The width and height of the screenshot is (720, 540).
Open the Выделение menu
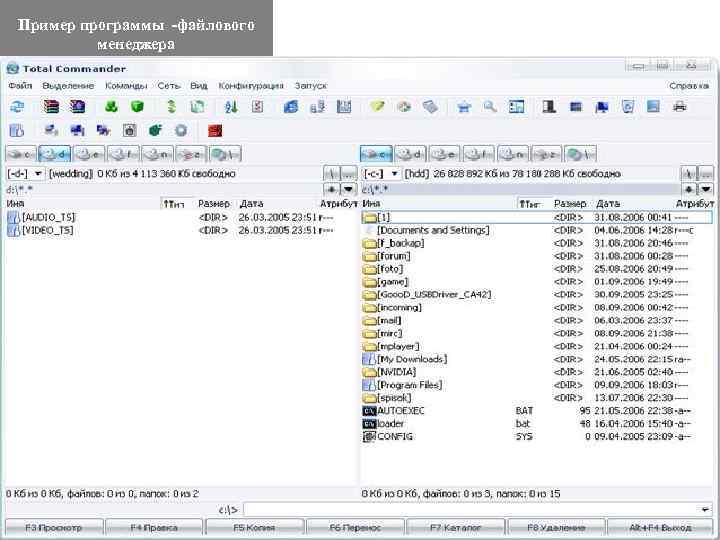click(68, 85)
